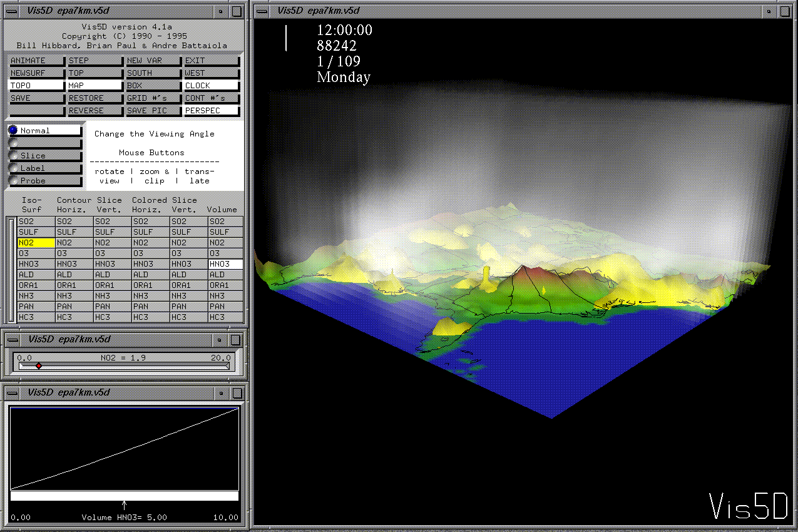Switch to TOP view

[x=95, y=73]
